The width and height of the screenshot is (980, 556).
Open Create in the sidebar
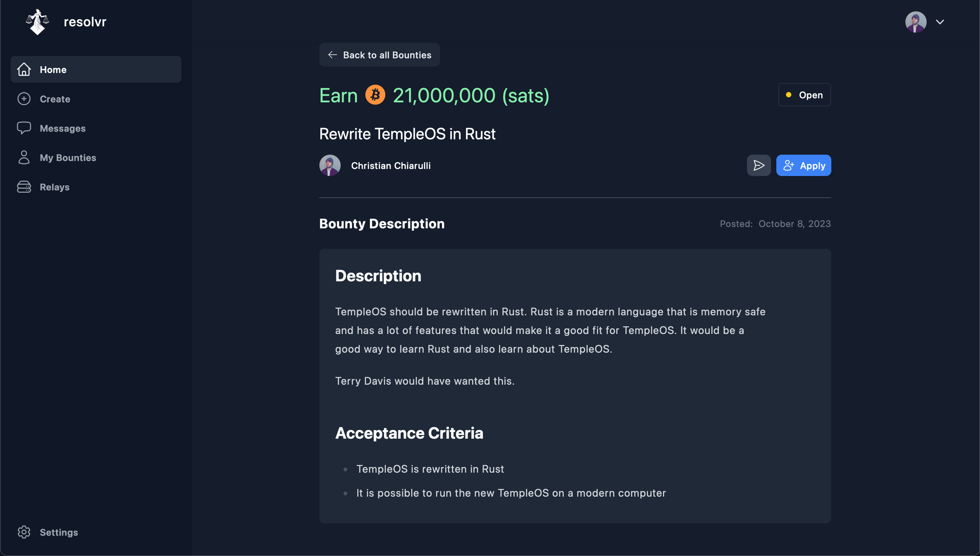[55, 99]
